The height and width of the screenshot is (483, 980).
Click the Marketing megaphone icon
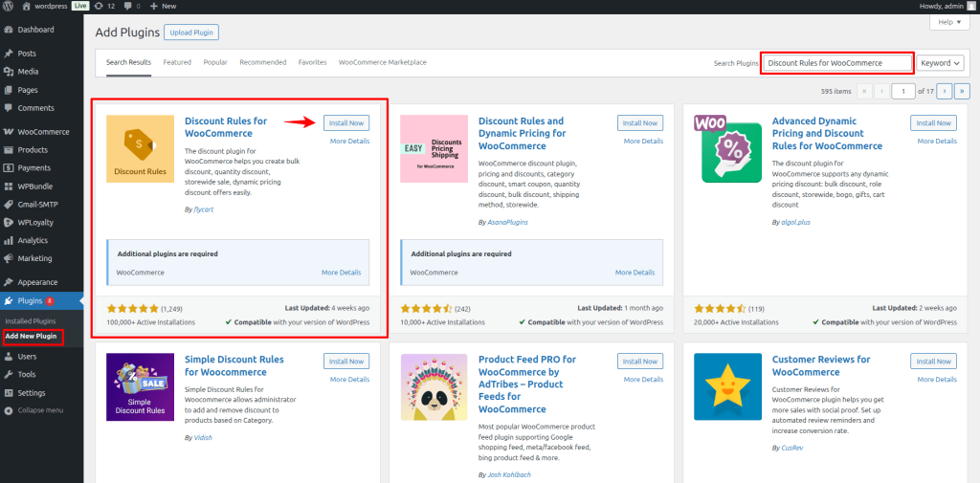9,258
